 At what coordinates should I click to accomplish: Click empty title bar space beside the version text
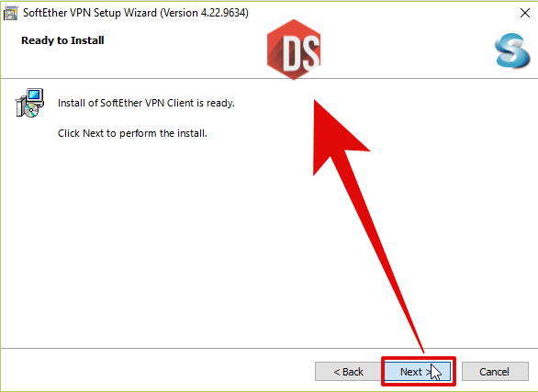click(x=377, y=13)
